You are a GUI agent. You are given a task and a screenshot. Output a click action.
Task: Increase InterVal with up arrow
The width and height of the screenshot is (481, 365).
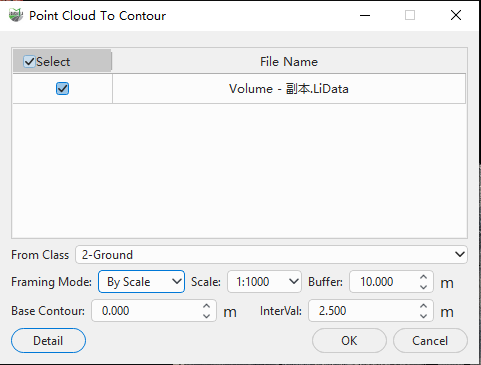(x=423, y=306)
